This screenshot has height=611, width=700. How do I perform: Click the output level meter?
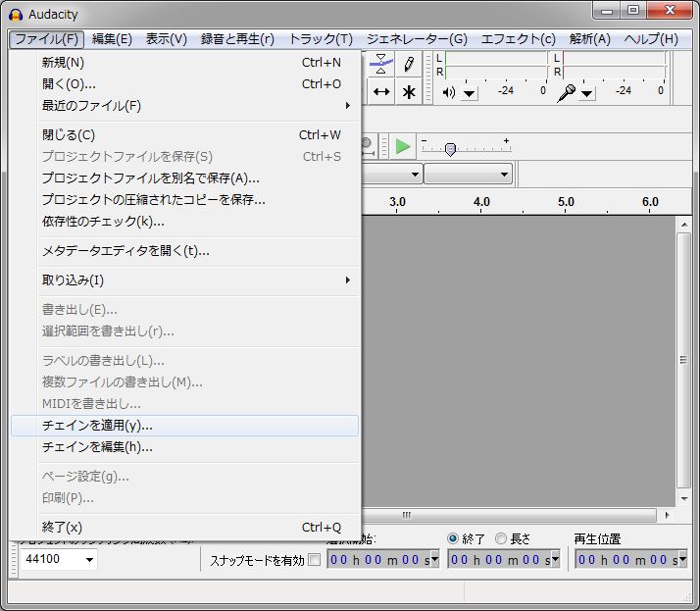(496, 65)
